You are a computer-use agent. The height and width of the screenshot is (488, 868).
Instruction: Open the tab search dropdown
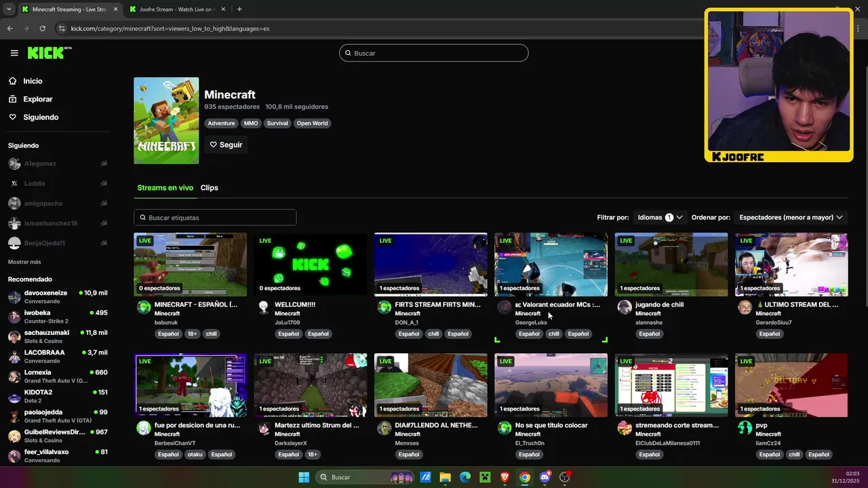[x=9, y=9]
